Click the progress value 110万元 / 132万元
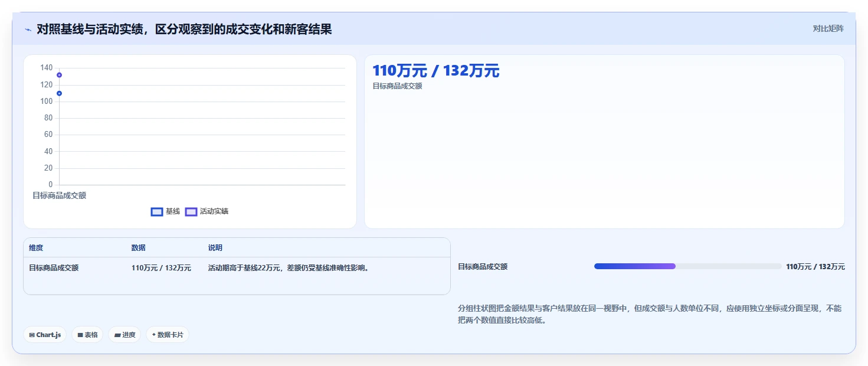Screen dimensions: 868x366 [x=815, y=267]
